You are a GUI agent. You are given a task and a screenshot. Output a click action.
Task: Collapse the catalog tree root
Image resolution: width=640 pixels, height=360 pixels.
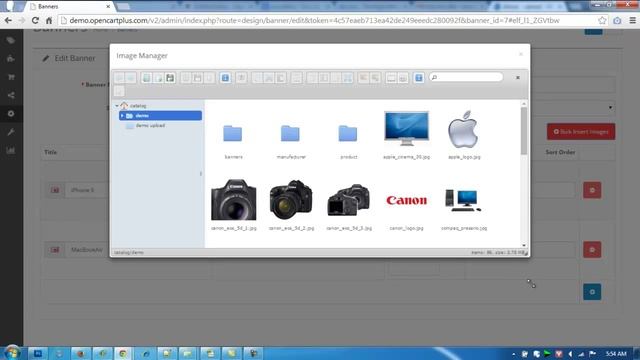click(x=117, y=106)
